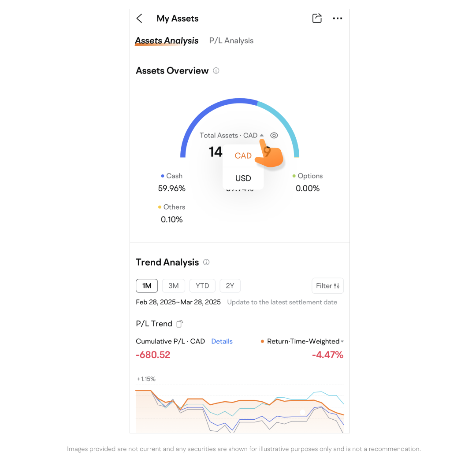476x462 pixels.
Task: Tap the icon next to P/L Trend
Action: pos(179,324)
